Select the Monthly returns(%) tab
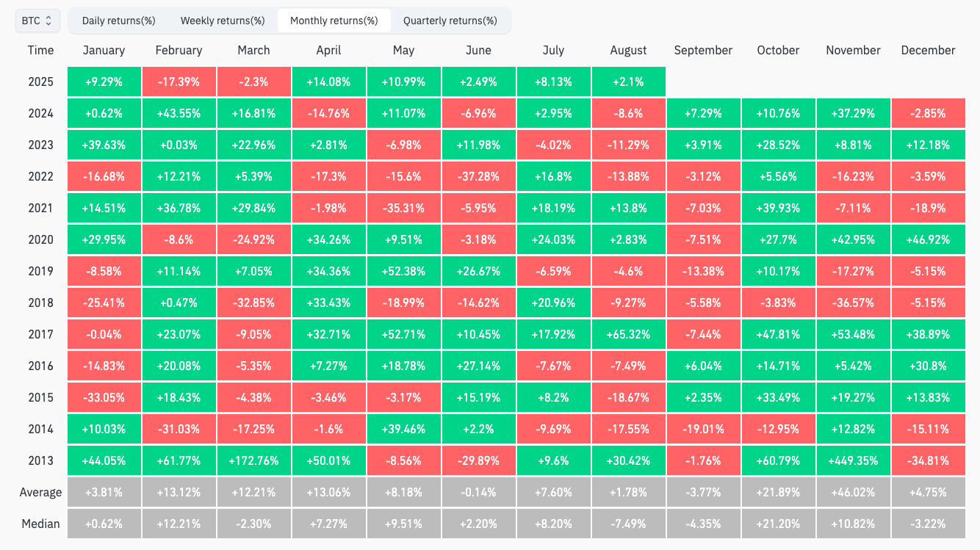The image size is (980, 550). point(334,21)
